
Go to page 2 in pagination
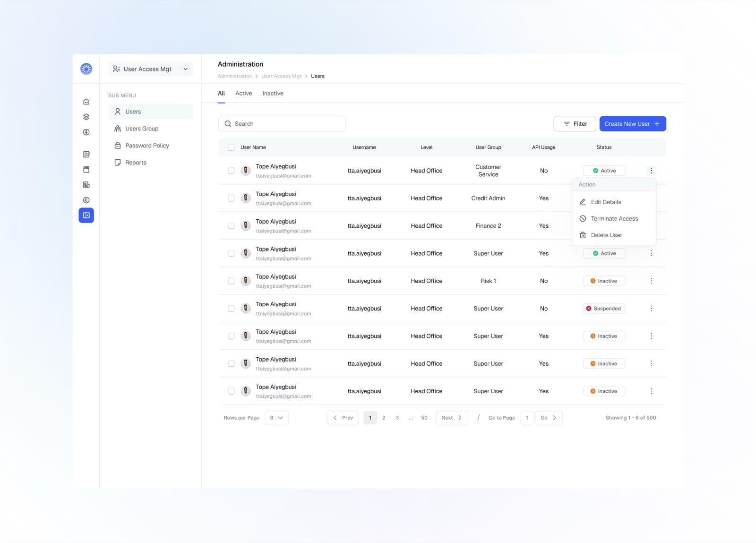tap(384, 418)
